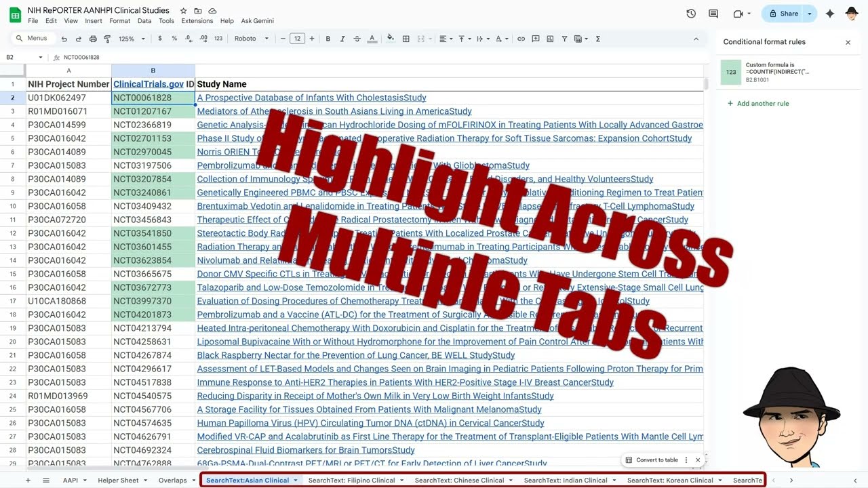
Task: Open version history clock icon
Action: pyautogui.click(x=691, y=14)
